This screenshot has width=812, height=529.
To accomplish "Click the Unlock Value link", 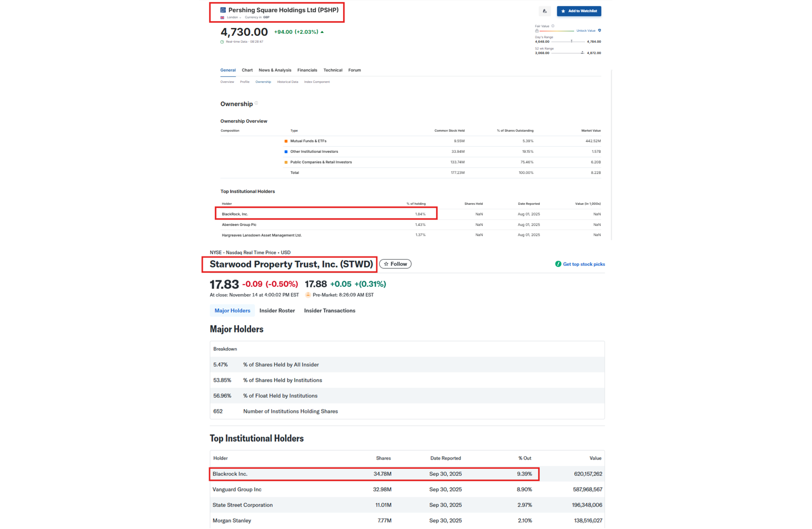I will (x=586, y=31).
